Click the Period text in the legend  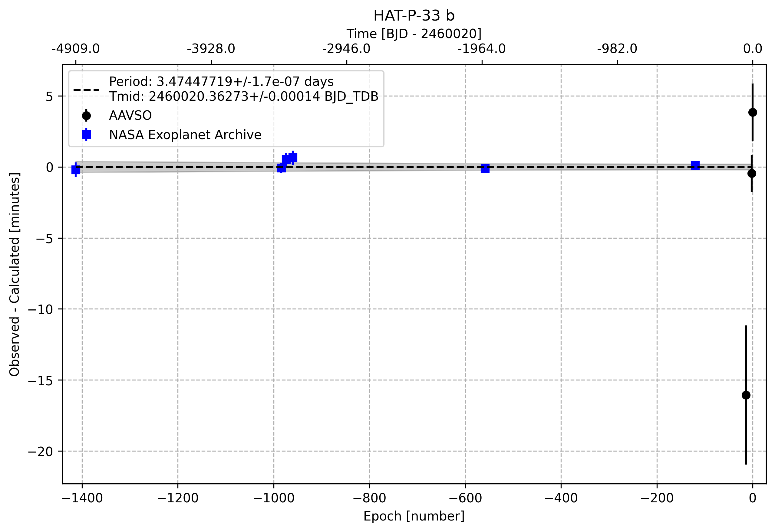point(222,82)
